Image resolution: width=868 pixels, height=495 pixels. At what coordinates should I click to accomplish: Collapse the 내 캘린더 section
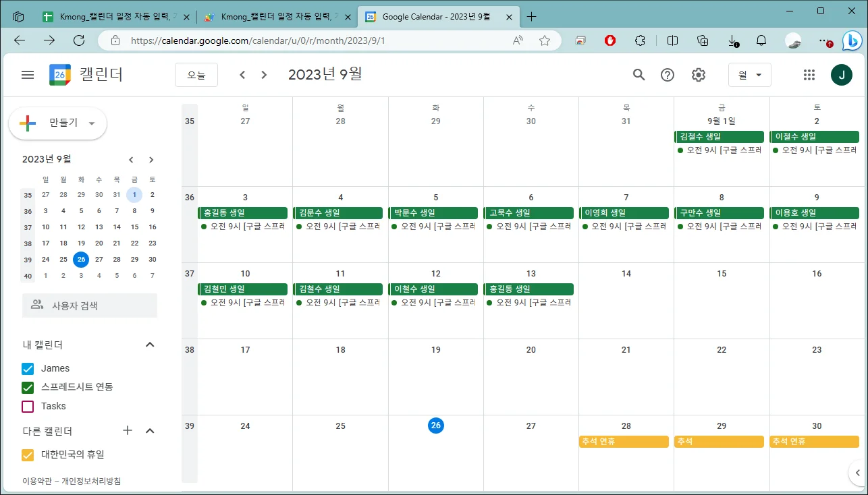tap(150, 345)
